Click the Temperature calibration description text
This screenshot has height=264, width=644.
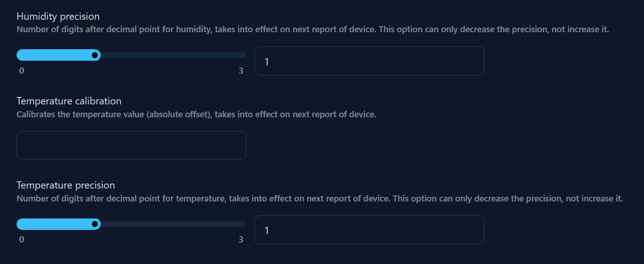pyautogui.click(x=196, y=115)
